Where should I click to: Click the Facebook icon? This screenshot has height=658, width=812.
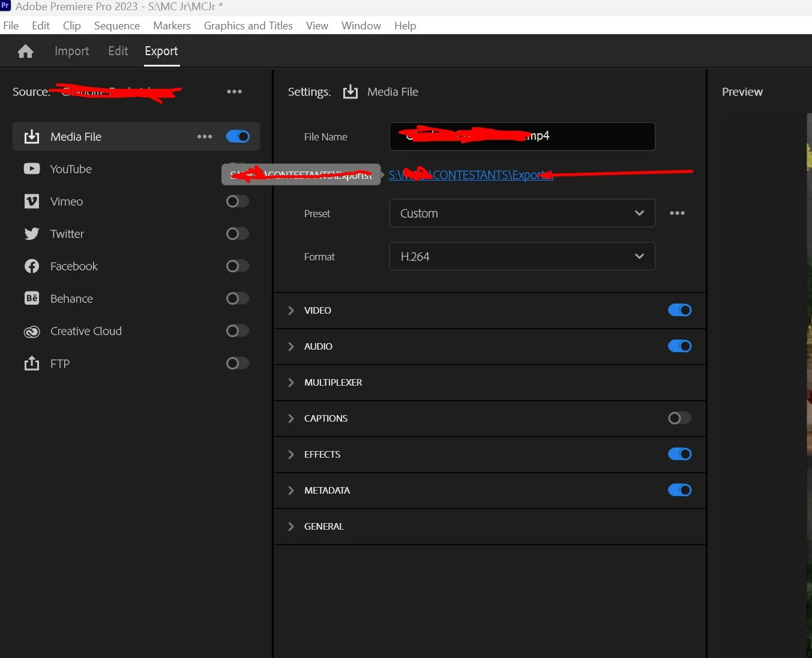click(32, 266)
